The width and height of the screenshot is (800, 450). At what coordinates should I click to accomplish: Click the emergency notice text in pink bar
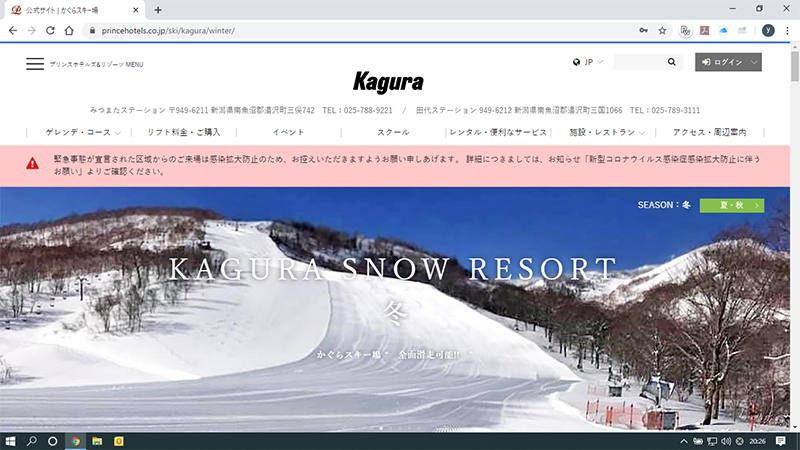[407, 165]
